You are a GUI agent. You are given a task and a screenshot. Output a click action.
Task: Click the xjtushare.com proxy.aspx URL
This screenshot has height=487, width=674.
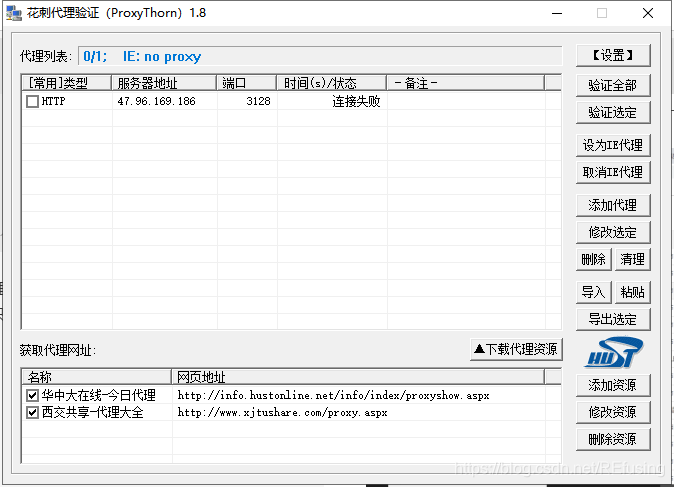(282, 413)
